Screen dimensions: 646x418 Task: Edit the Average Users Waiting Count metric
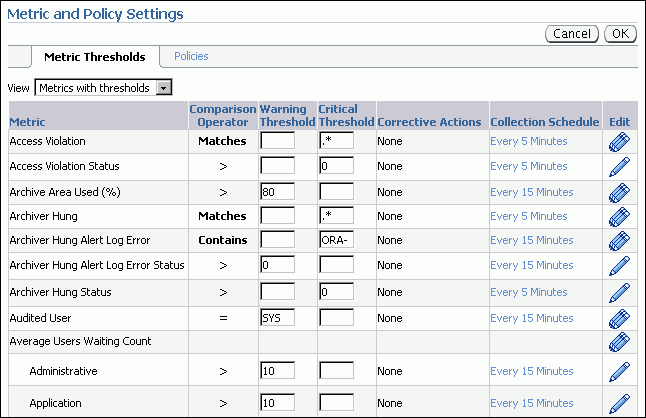619,342
